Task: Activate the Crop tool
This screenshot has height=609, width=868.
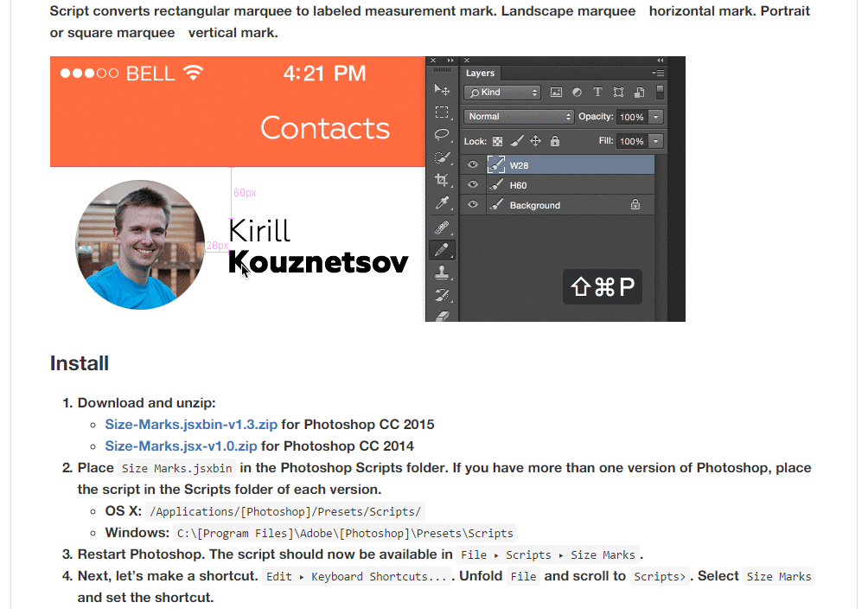Action: [442, 180]
